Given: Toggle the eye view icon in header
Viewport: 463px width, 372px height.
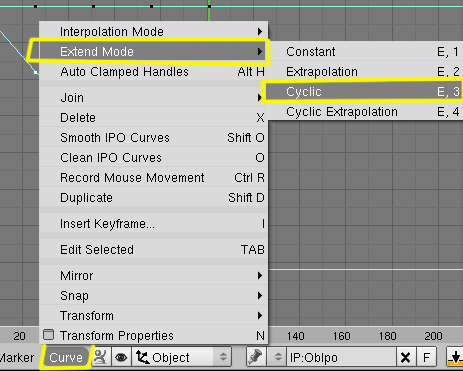Looking at the screenshot, I should point(121,357).
